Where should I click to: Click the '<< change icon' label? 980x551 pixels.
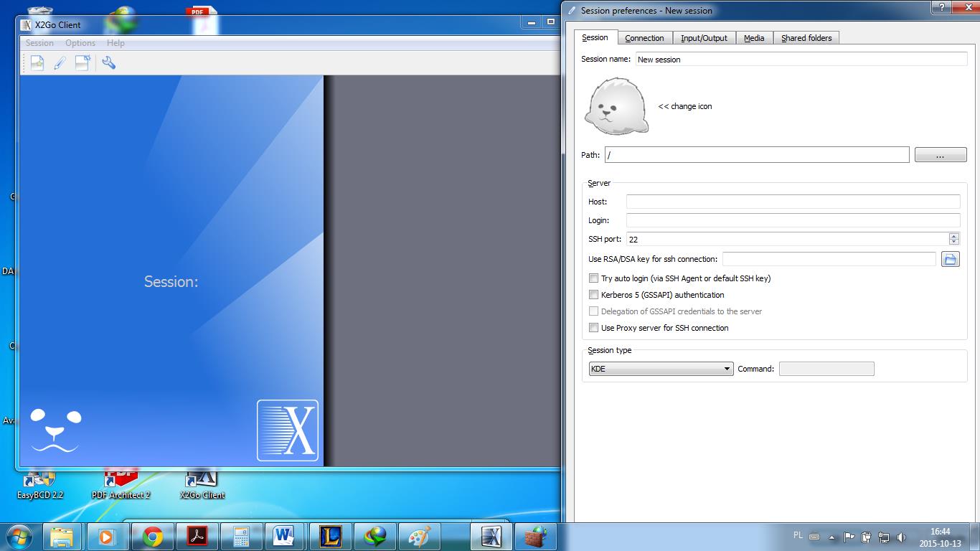pos(685,106)
